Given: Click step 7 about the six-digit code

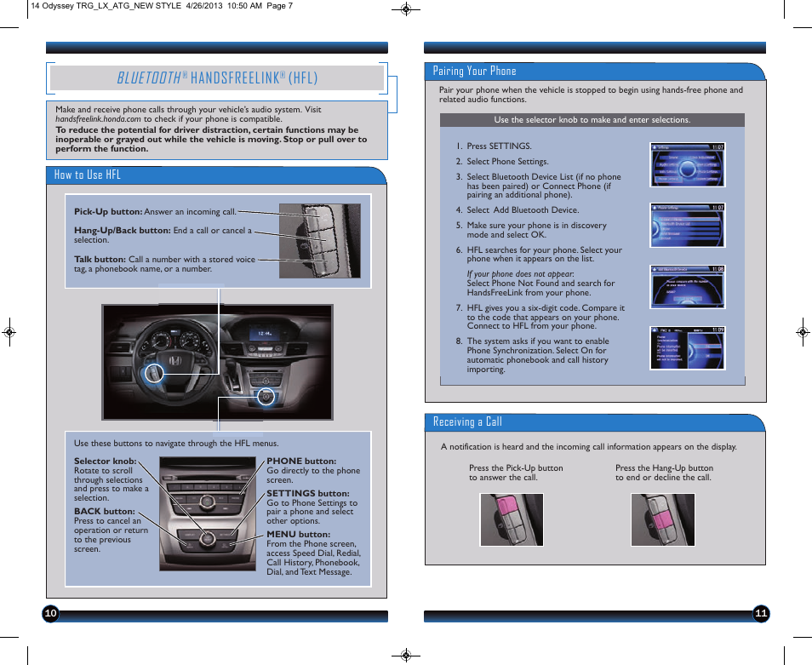Looking at the screenshot, I should 540,317.
